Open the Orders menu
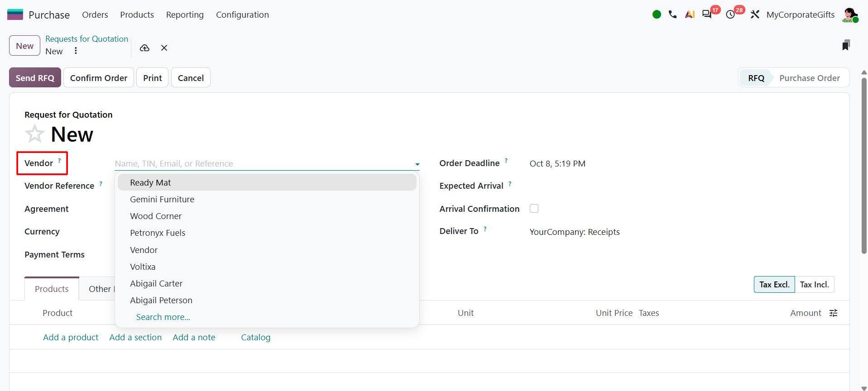Viewport: 868px width, 391px height. 95,14
